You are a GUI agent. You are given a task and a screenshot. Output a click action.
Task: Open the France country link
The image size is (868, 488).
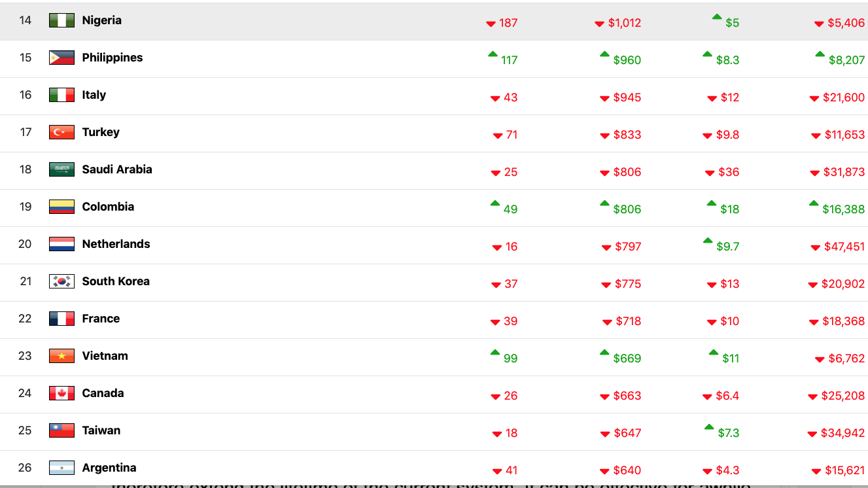pos(101,319)
